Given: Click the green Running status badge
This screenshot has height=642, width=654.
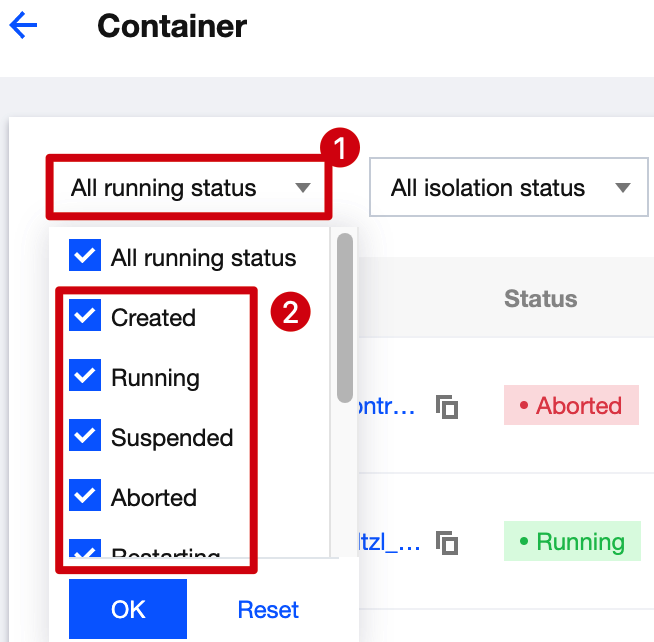Looking at the screenshot, I should click(571, 543).
